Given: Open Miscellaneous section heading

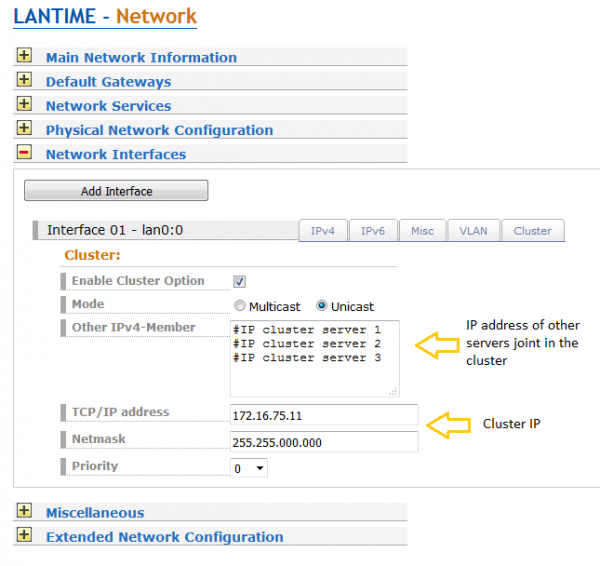Looking at the screenshot, I should point(95,513).
